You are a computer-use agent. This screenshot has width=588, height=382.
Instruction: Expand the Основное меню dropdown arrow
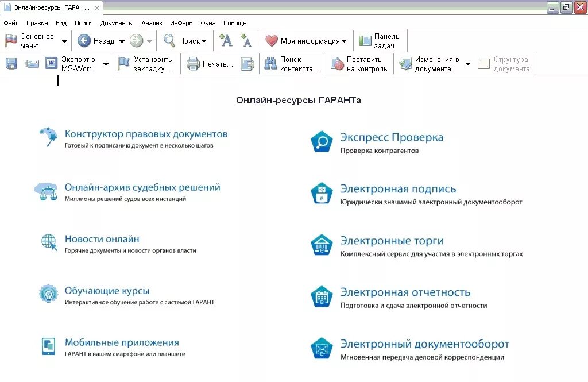tap(64, 41)
